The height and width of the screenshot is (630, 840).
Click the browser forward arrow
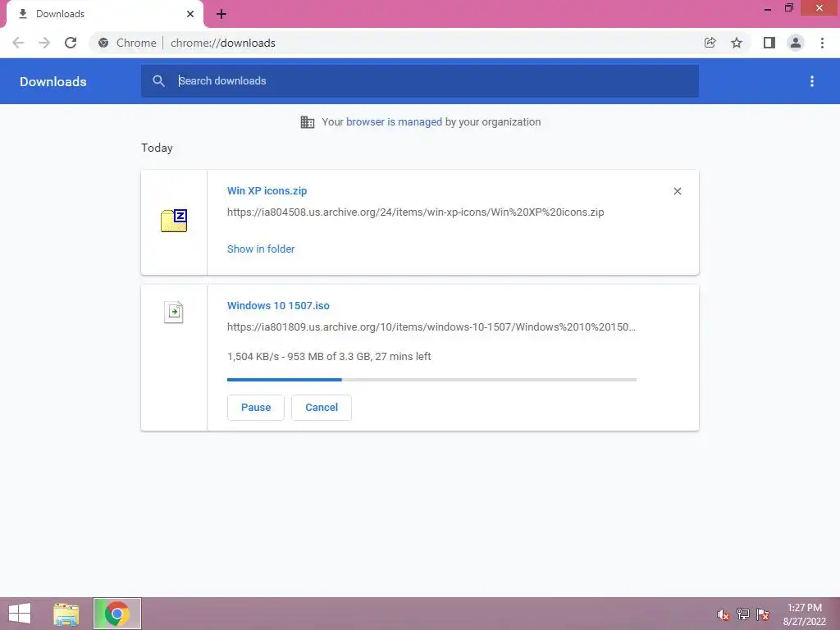pos(44,43)
